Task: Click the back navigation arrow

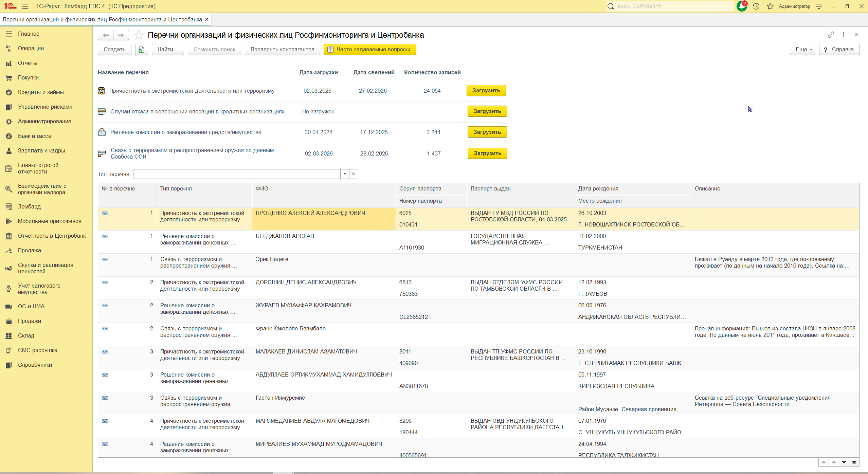Action: [x=106, y=35]
